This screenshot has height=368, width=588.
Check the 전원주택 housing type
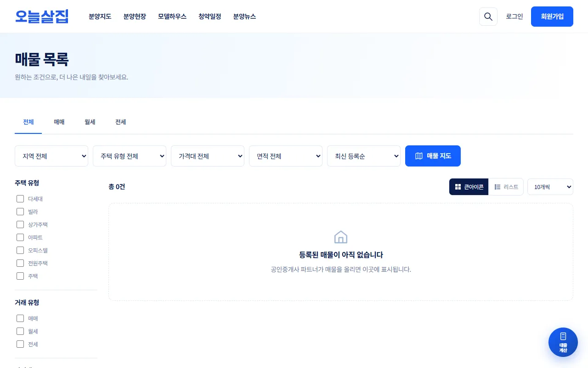[x=20, y=263]
